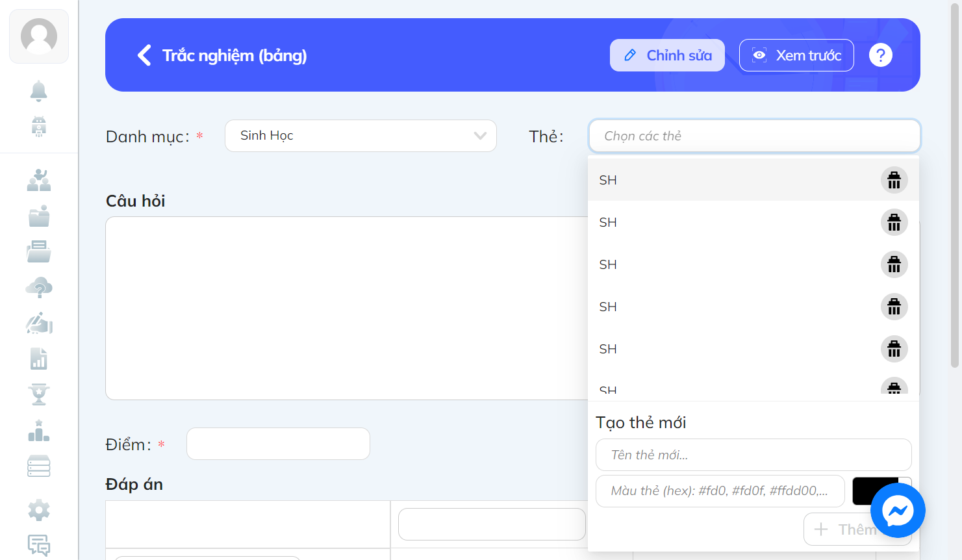The height and width of the screenshot is (560, 962).
Task: Click into the Câu hỏi text area
Action: (347, 308)
